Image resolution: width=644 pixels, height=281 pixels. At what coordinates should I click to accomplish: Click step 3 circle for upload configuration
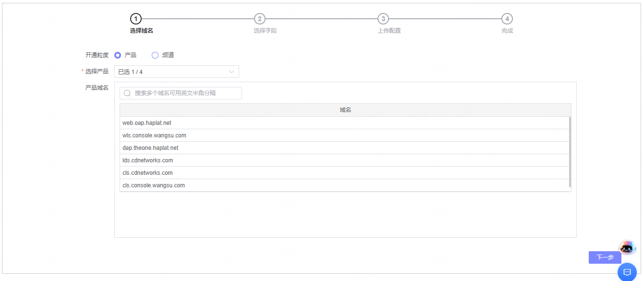383,19
